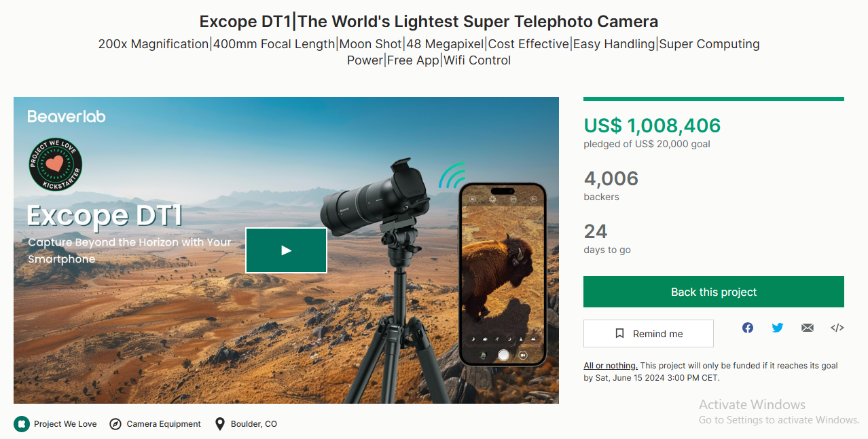Play the Excope DT1 campaign video

tap(286, 250)
